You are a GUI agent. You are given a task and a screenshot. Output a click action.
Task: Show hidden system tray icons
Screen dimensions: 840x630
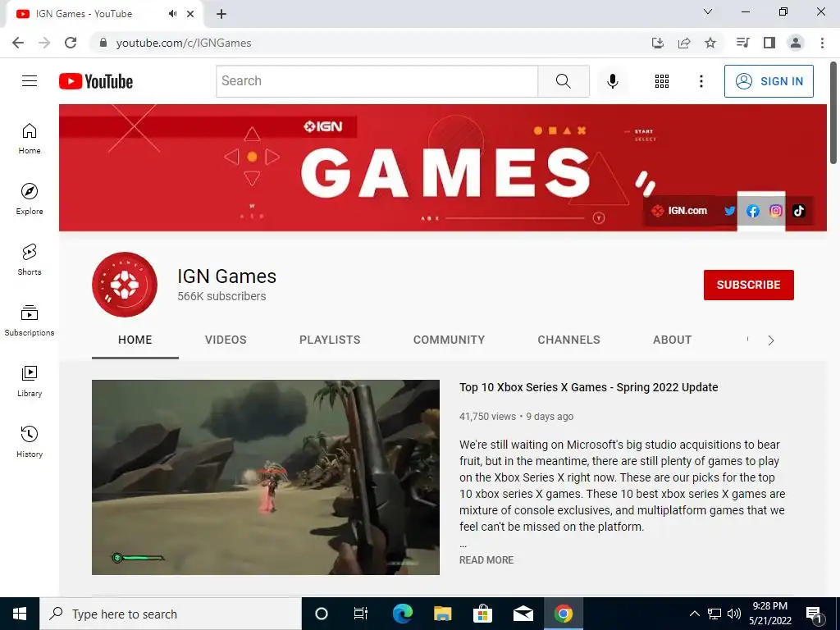pos(694,614)
